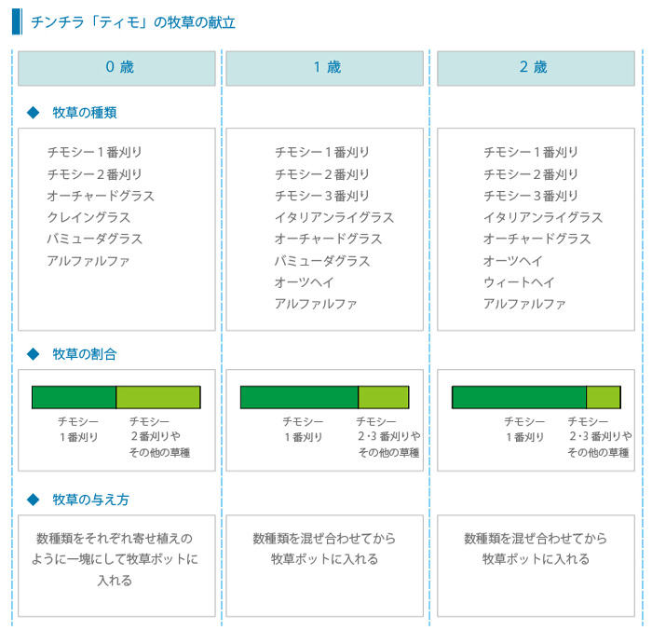Click the page title チンチラ「ティモ」の牧草の献立

(x=132, y=21)
